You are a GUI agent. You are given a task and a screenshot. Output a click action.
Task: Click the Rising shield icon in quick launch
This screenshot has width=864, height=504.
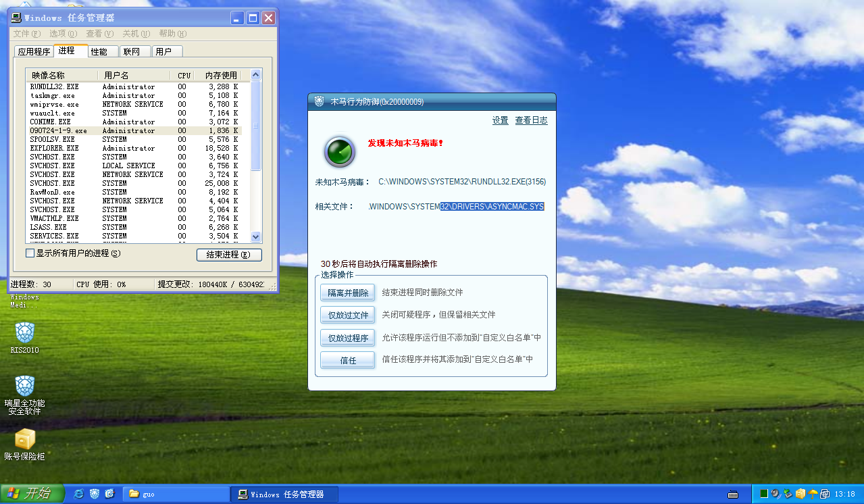click(x=95, y=494)
